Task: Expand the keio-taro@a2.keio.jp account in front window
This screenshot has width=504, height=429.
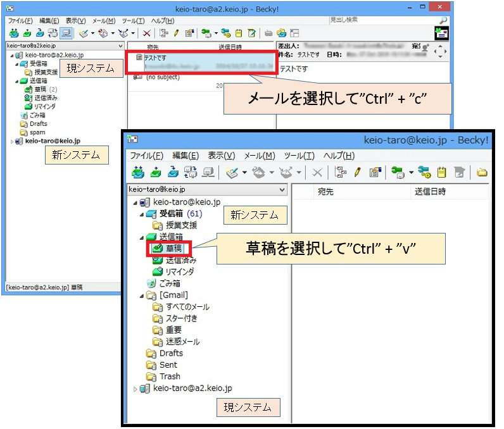Action: coord(135,389)
